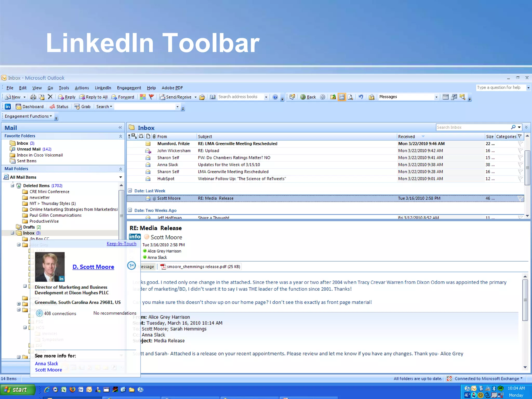Collapse the Date: Last Week group
Image resolution: width=532 pixels, height=399 pixels.
coord(130,191)
